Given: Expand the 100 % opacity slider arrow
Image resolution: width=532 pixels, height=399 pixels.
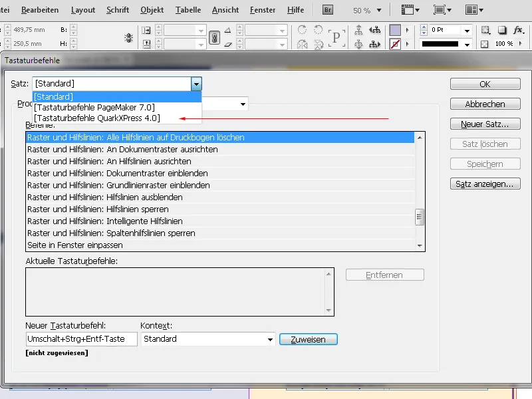Looking at the screenshot, I should tap(521, 43).
